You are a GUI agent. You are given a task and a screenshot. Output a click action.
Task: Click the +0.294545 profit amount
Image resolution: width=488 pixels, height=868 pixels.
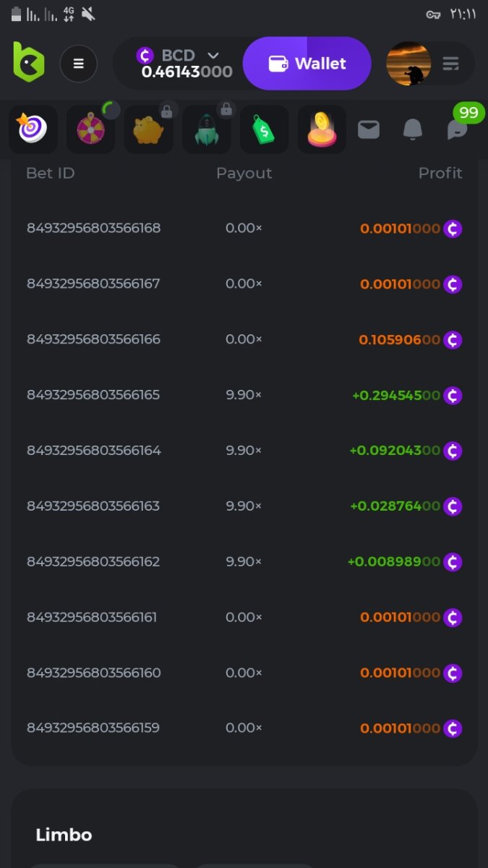click(395, 395)
